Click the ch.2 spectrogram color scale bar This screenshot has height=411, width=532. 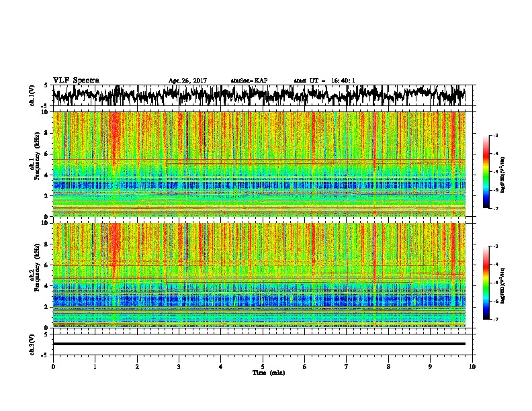(x=486, y=283)
